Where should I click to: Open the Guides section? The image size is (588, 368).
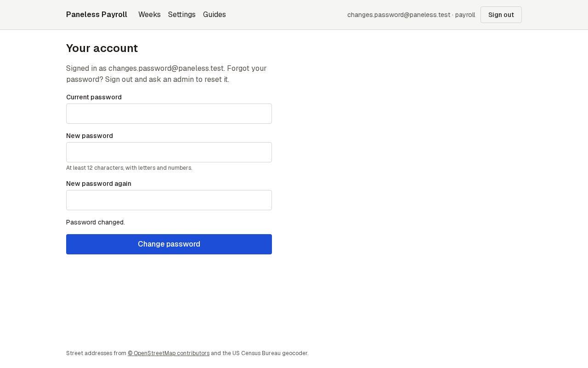coord(215,15)
